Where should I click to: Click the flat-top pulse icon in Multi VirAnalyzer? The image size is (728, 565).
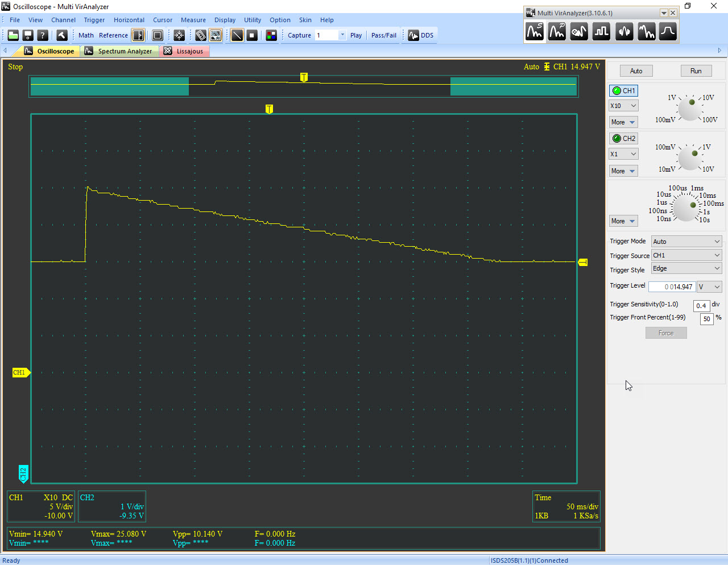coord(668,31)
